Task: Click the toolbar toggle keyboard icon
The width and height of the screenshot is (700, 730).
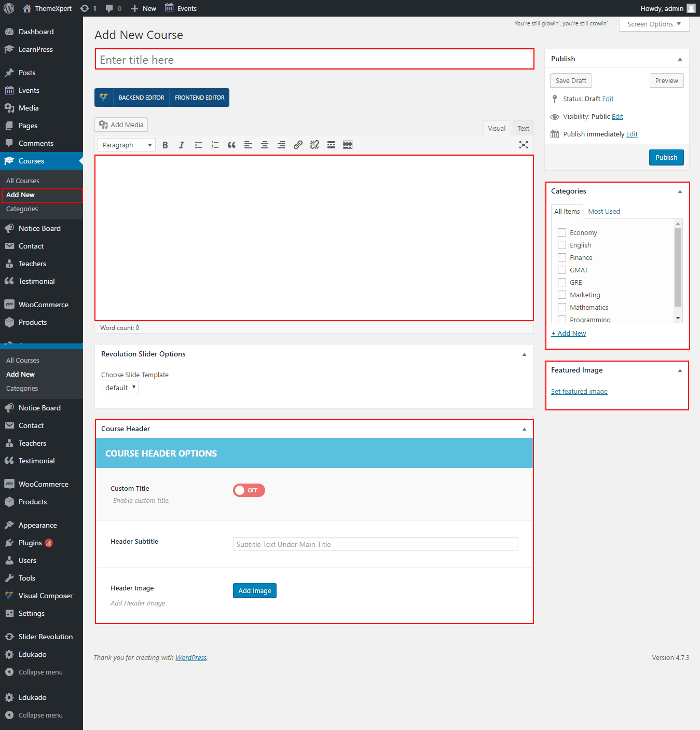Action: pyautogui.click(x=348, y=145)
